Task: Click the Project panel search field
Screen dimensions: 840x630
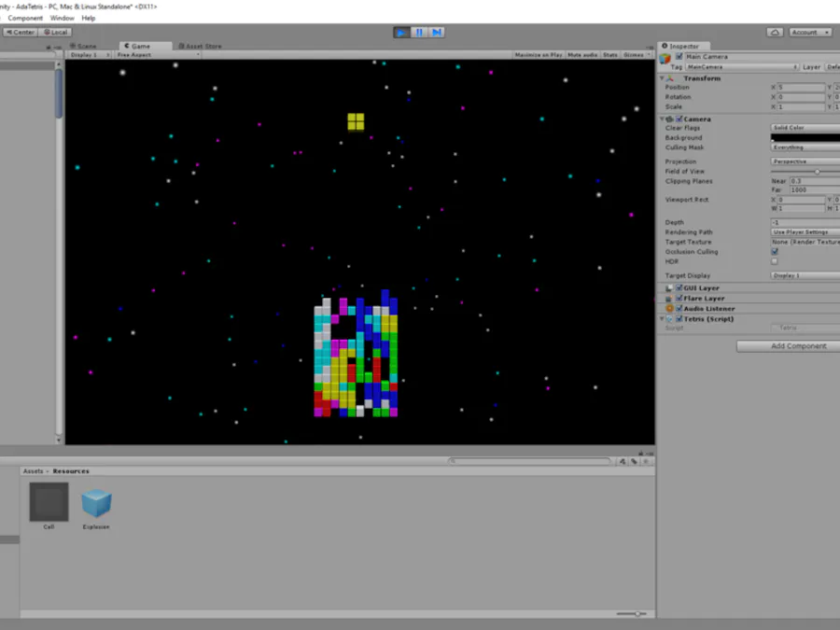Action: 530,461
